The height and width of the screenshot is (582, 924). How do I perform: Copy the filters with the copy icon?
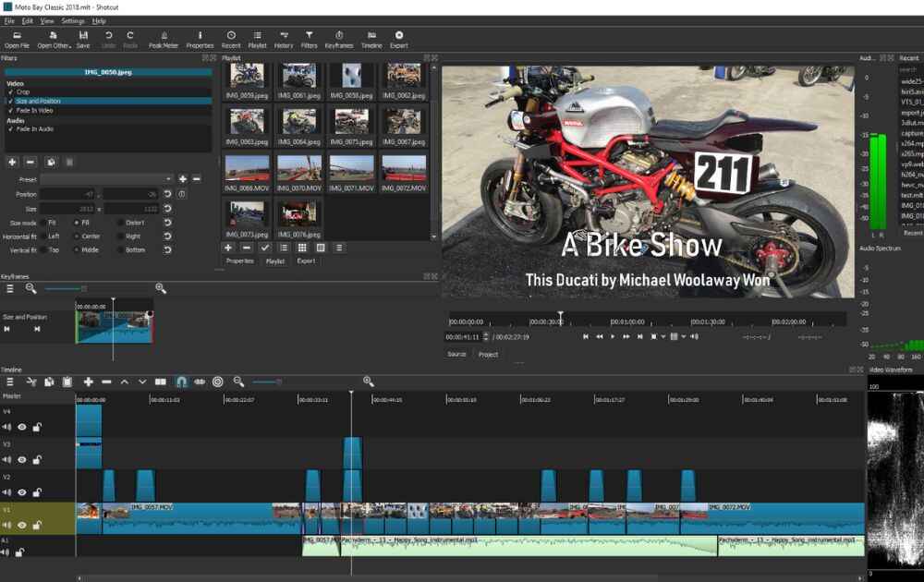point(51,162)
